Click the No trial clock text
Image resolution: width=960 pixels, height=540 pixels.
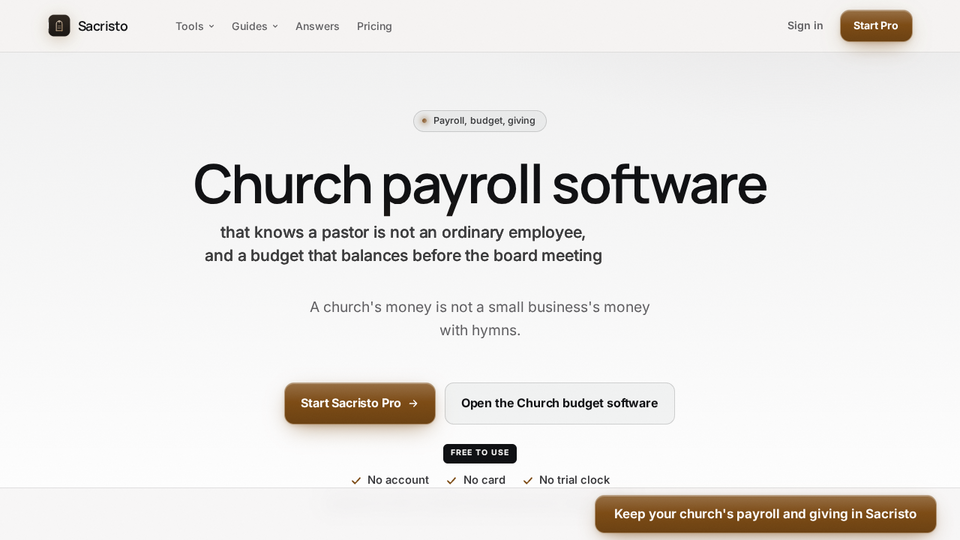(x=574, y=480)
